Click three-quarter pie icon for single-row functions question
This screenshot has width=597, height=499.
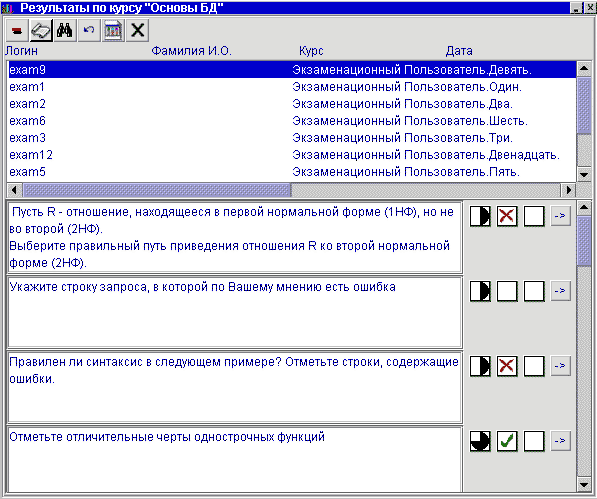tap(480, 441)
